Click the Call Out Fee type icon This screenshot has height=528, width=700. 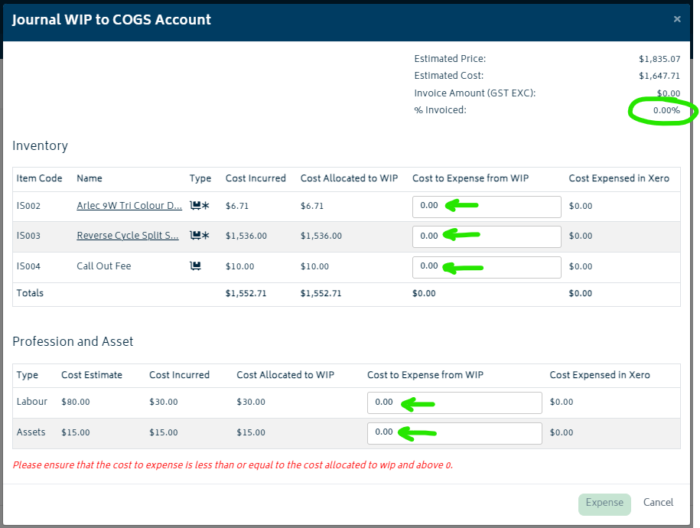[195, 266]
